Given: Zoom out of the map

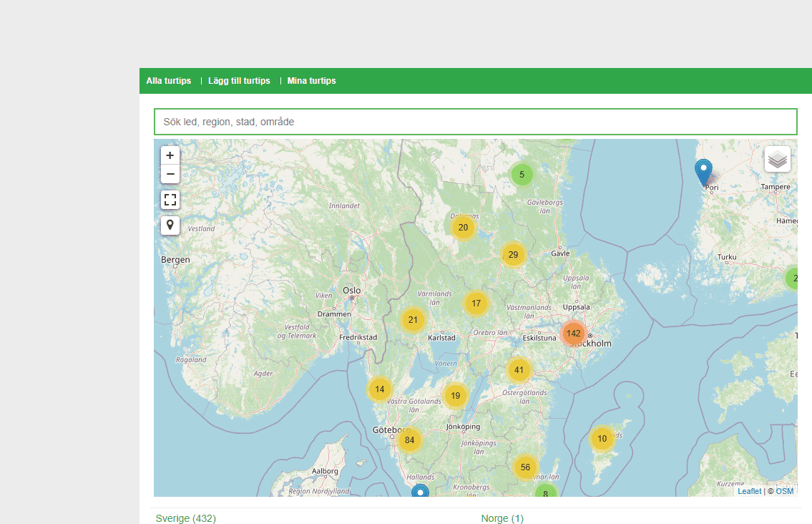Looking at the screenshot, I should pos(170,174).
